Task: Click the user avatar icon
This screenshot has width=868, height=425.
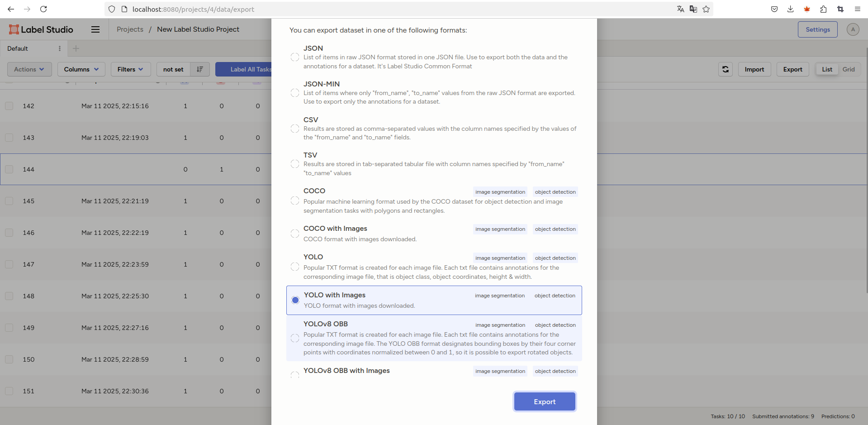Action: [853, 29]
